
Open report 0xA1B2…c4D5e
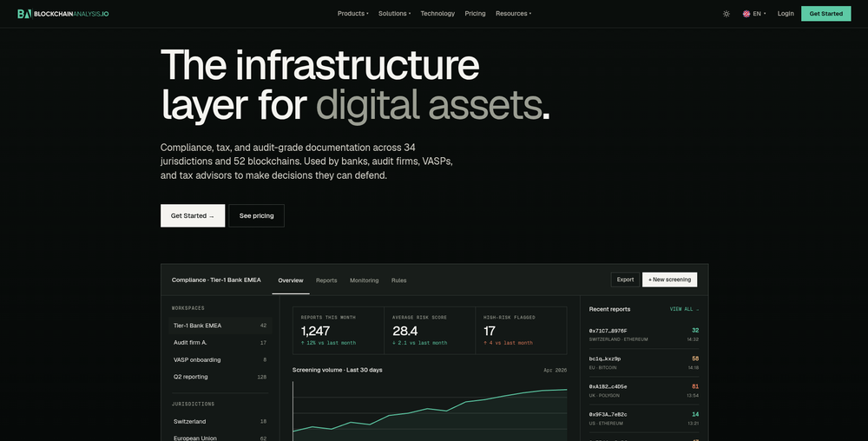pyautogui.click(x=644, y=391)
